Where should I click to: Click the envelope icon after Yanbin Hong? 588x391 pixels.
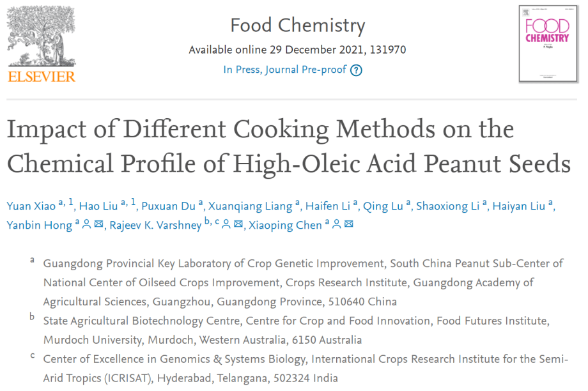click(98, 224)
